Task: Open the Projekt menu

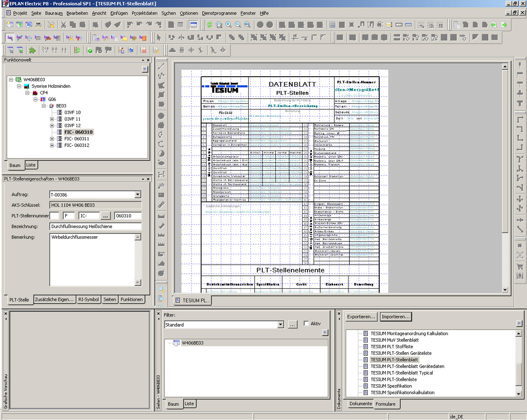Action: [20, 13]
